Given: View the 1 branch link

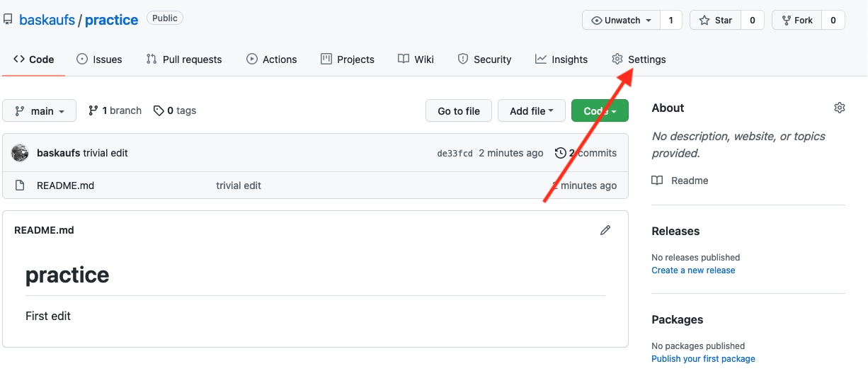Looking at the screenshot, I should [115, 110].
